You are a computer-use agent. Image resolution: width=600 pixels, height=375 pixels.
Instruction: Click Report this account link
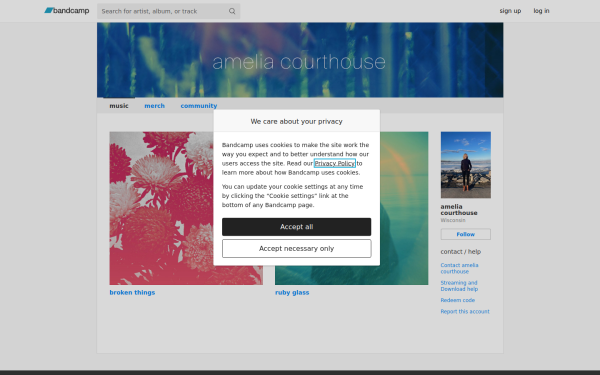click(465, 311)
